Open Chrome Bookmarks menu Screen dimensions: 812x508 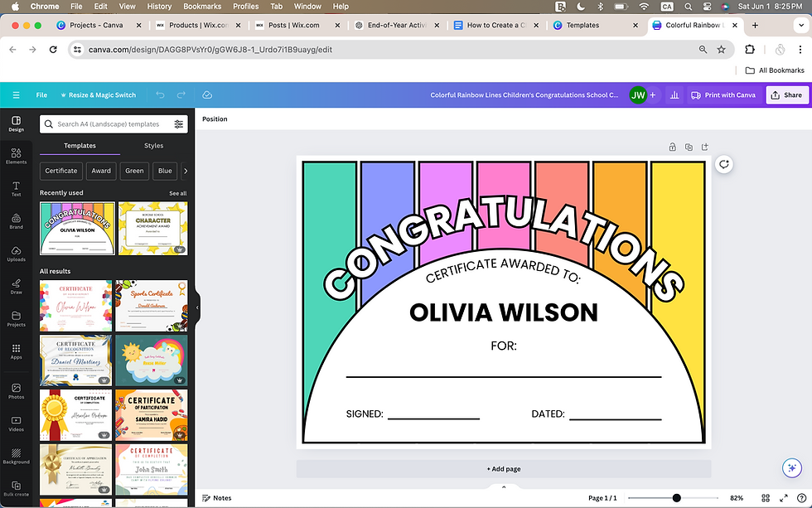(202, 6)
